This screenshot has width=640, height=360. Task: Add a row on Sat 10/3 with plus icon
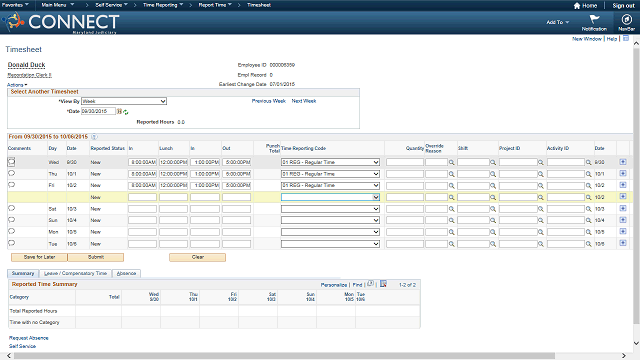tap(623, 208)
